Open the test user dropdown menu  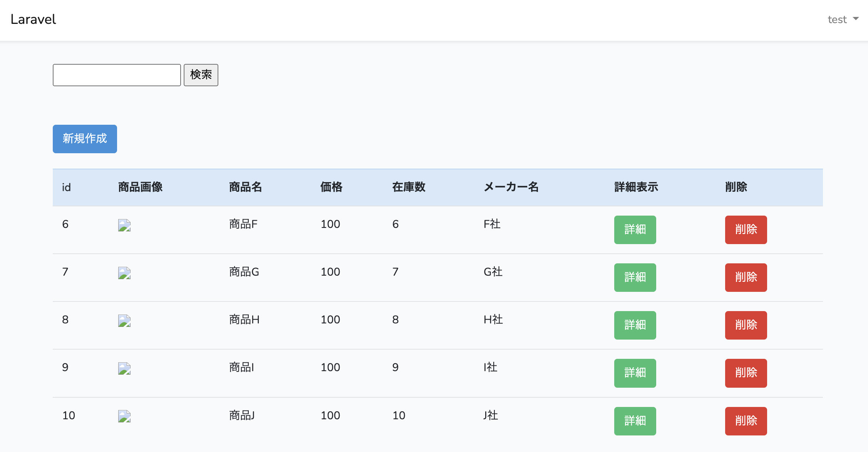(843, 19)
